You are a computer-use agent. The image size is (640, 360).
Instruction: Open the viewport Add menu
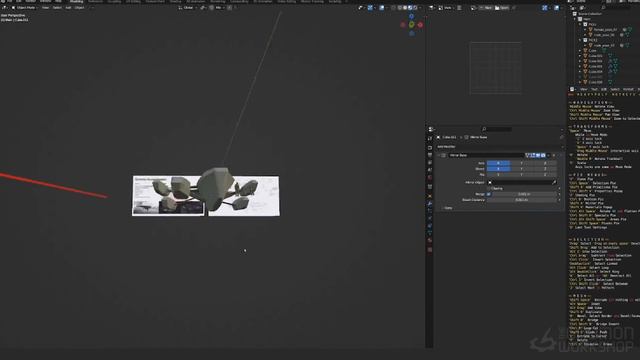pyautogui.click(x=68, y=8)
